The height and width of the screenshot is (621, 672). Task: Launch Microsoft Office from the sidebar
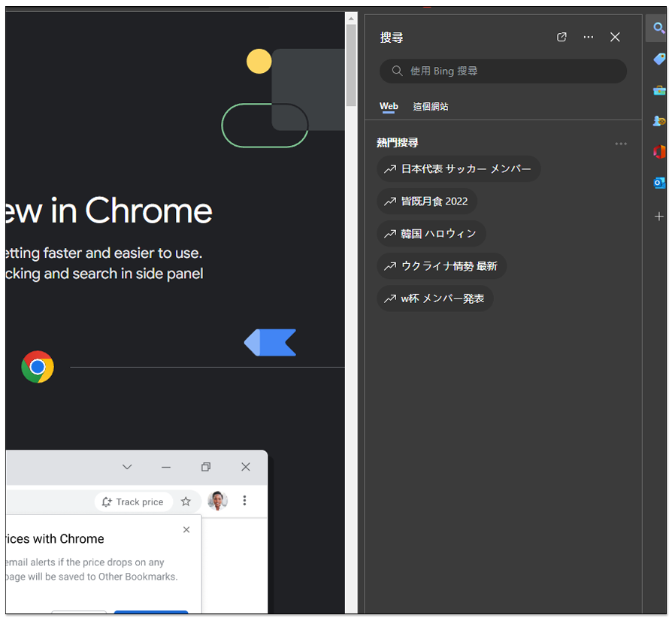click(658, 152)
